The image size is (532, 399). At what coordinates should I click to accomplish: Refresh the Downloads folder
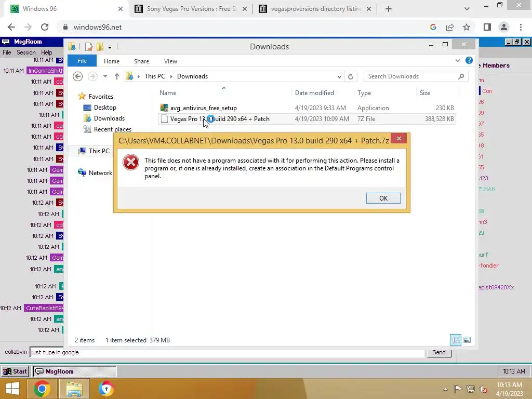click(x=351, y=77)
